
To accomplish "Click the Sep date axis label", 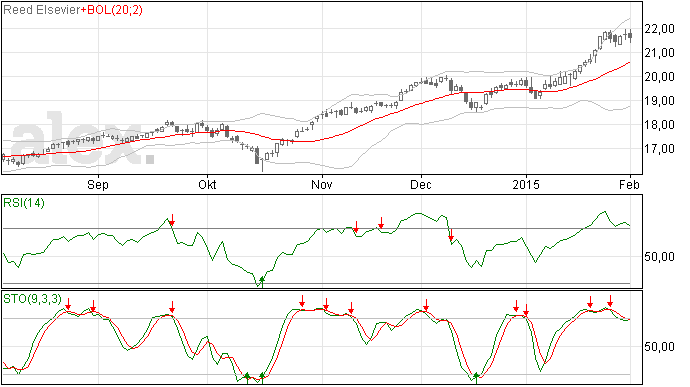I will pyautogui.click(x=98, y=184).
